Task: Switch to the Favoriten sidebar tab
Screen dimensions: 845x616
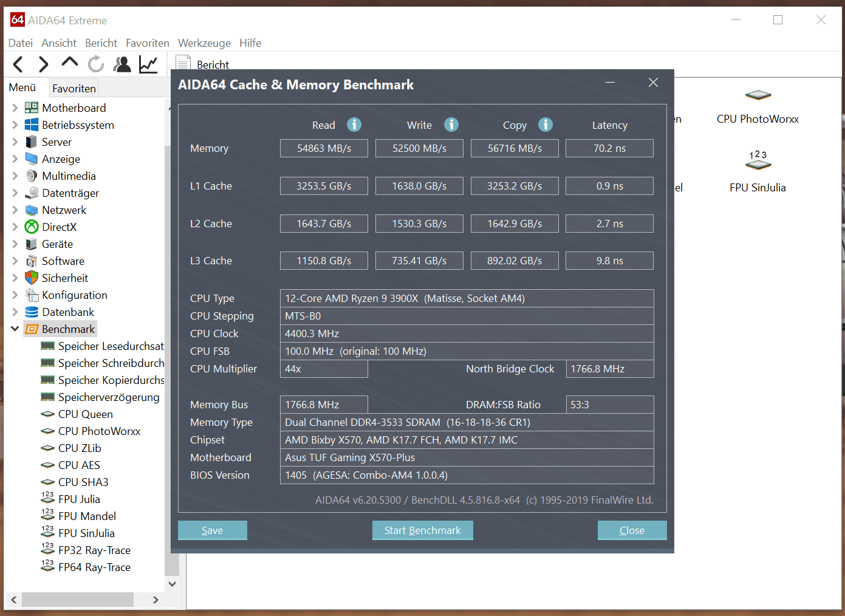Action: click(x=74, y=88)
